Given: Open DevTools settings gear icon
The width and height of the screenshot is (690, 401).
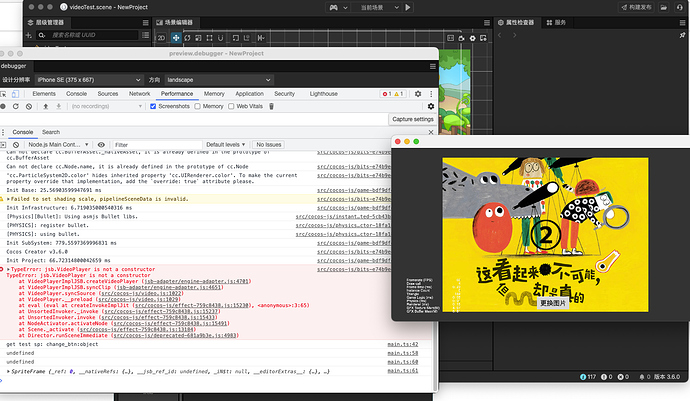Looking at the screenshot, I should pyautogui.click(x=416, y=93).
